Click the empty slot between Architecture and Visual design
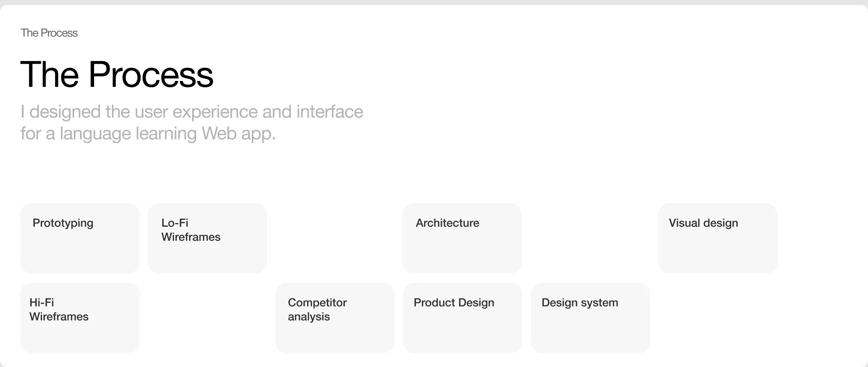The image size is (868, 367). 590,238
